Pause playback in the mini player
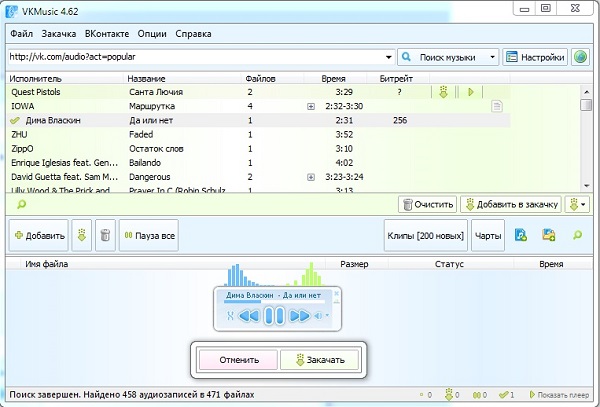The image size is (600, 407). tap(274, 316)
